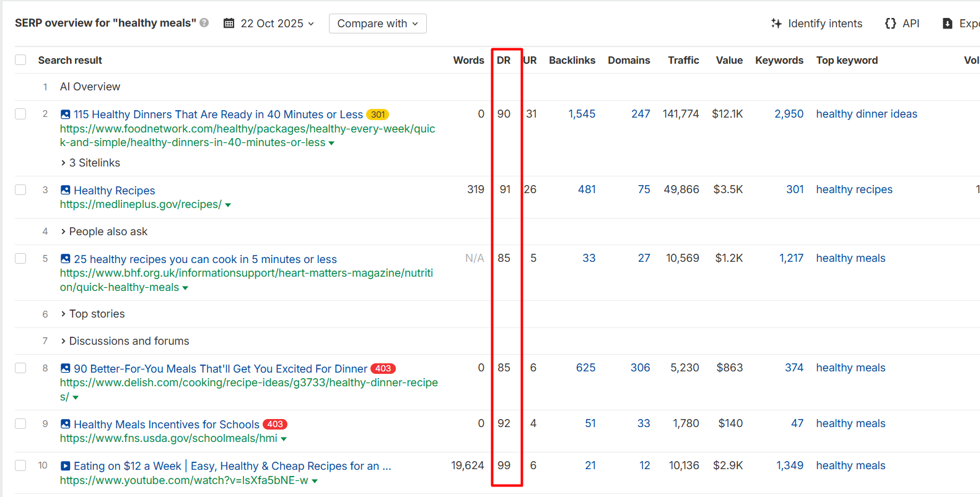This screenshot has height=497, width=980.
Task: Click the image icon next to Healthy Recipes
Action: (x=65, y=190)
